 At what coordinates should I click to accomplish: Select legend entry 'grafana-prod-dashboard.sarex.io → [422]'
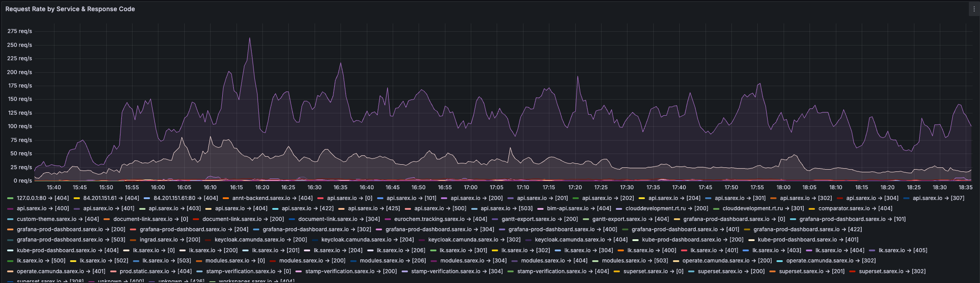tap(808, 229)
